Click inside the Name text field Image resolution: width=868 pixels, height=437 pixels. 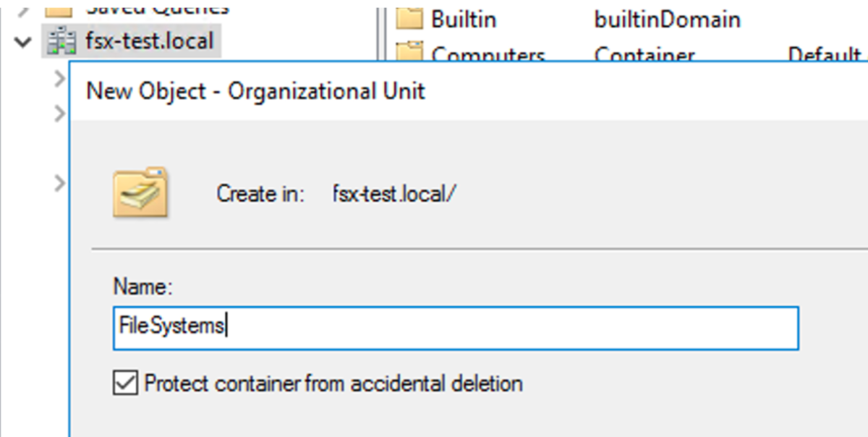coord(456,328)
